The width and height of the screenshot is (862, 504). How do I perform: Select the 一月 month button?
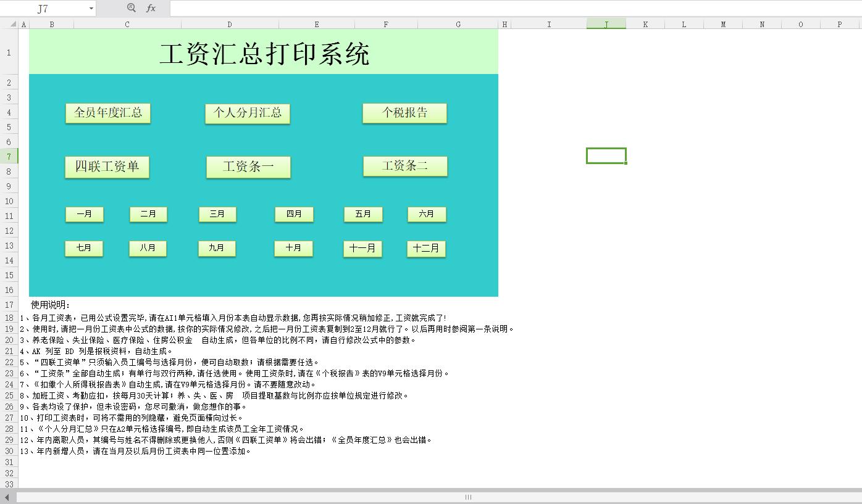[84, 214]
